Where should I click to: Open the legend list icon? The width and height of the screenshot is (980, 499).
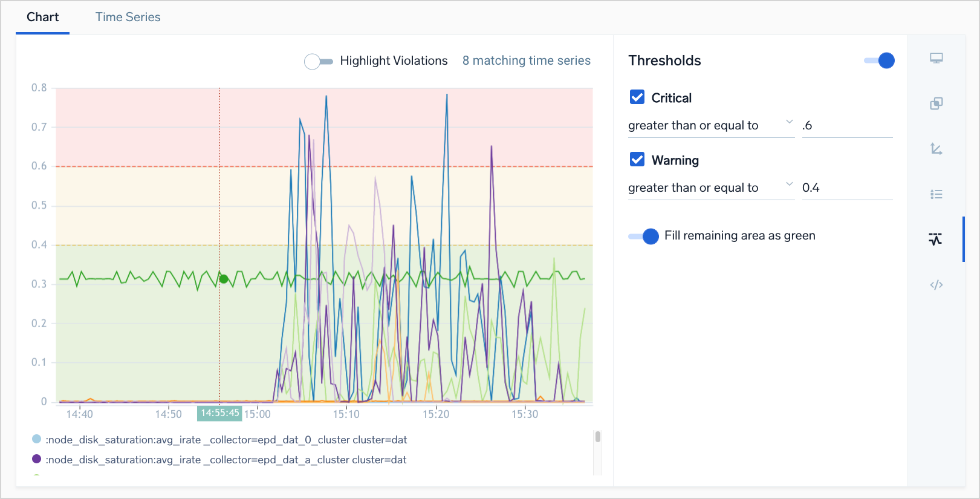936,194
